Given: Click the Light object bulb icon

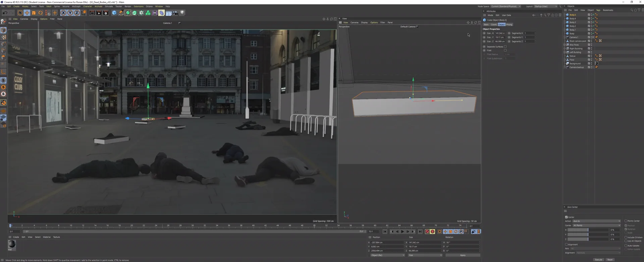Looking at the screenshot, I should (182, 13).
